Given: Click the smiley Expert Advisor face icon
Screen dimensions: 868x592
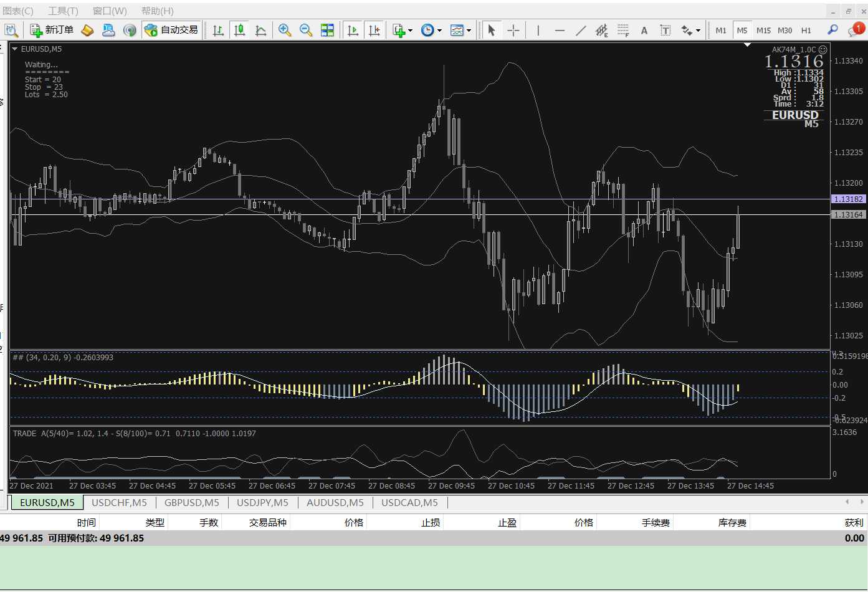Looking at the screenshot, I should coord(823,49).
